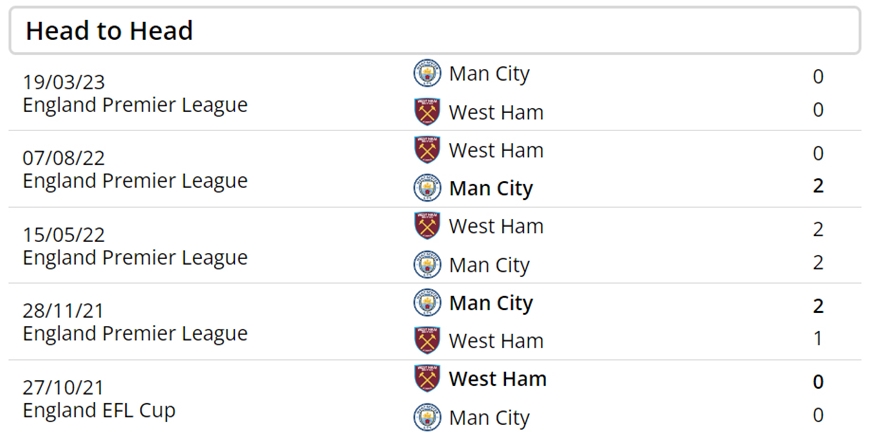The image size is (870, 440).
Task: Click Man City crest in 07/08/22 match
Action: (x=427, y=188)
